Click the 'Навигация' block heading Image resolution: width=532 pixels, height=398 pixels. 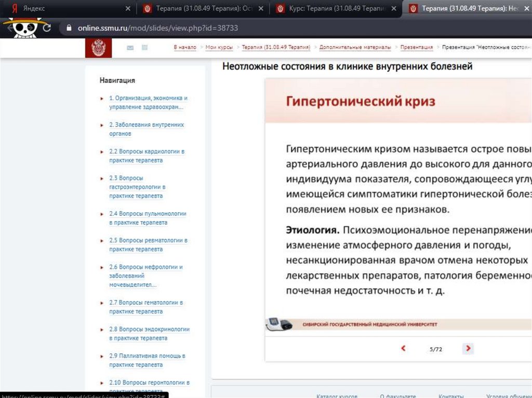pos(117,80)
